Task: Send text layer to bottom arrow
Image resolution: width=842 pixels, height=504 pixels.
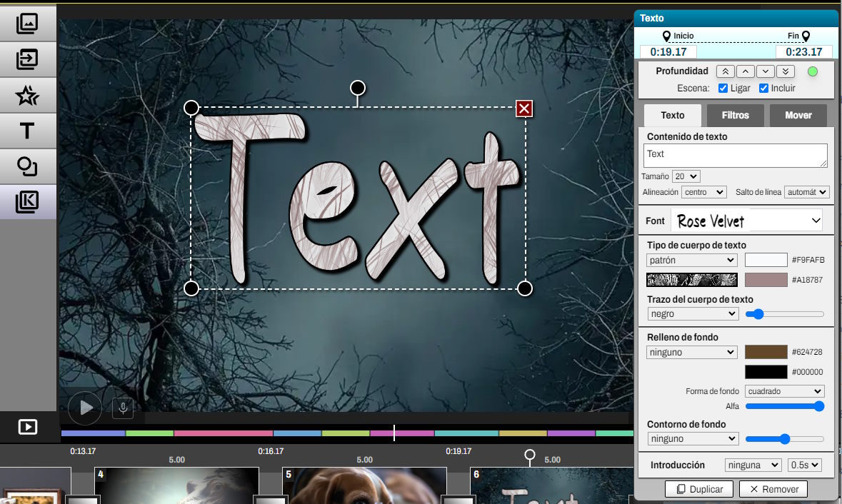Action: 786,71
